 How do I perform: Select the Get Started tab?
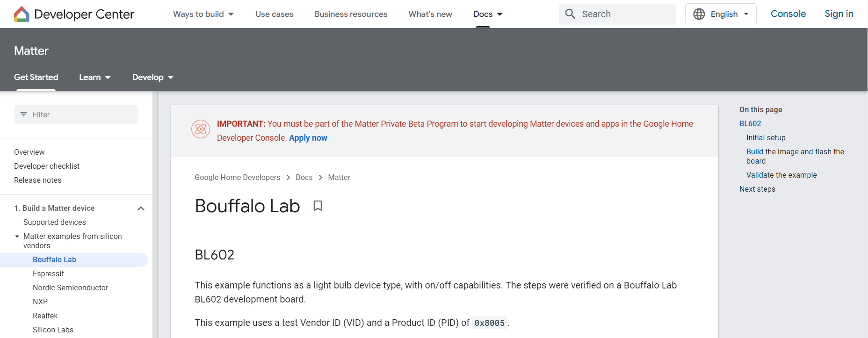point(36,77)
